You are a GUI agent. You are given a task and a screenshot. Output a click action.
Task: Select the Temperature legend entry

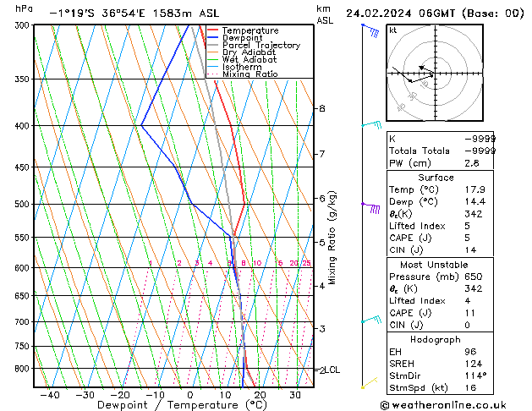pyautogui.click(x=250, y=31)
